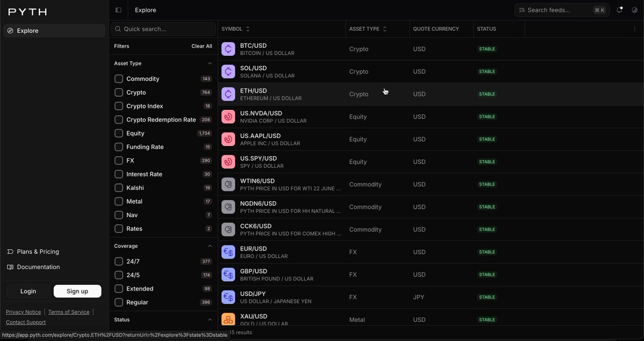The width and height of the screenshot is (644, 341).
Task: Click the magnifier icon in Search feeds
Action: [x=522, y=10]
